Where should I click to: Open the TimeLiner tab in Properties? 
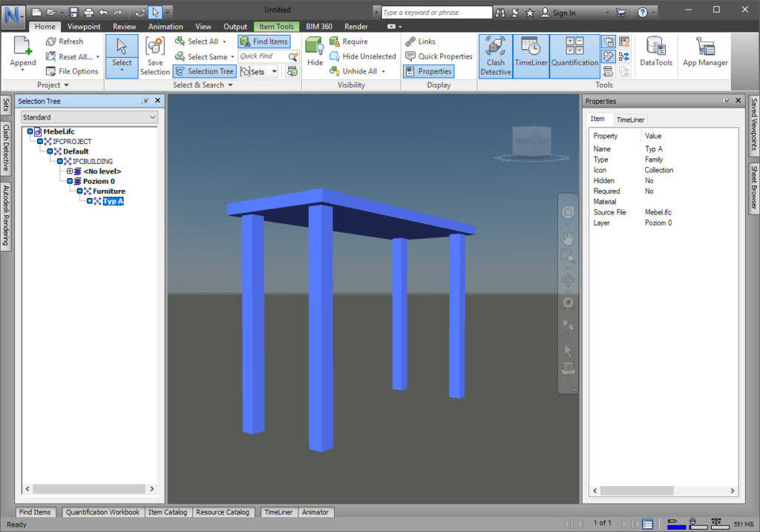coord(631,119)
